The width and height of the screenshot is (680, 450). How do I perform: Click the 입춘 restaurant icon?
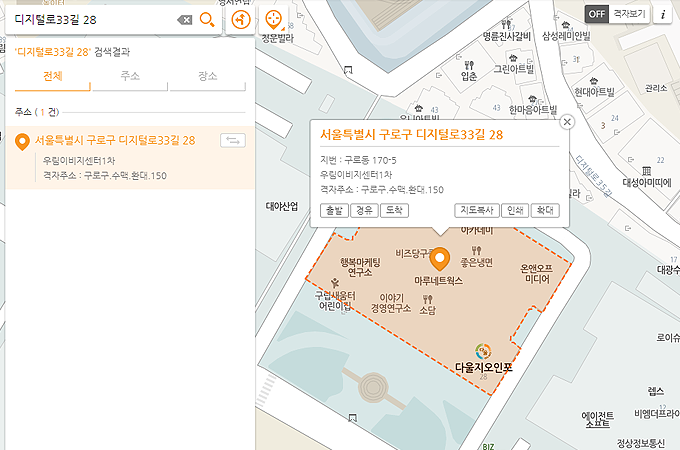[469, 65]
